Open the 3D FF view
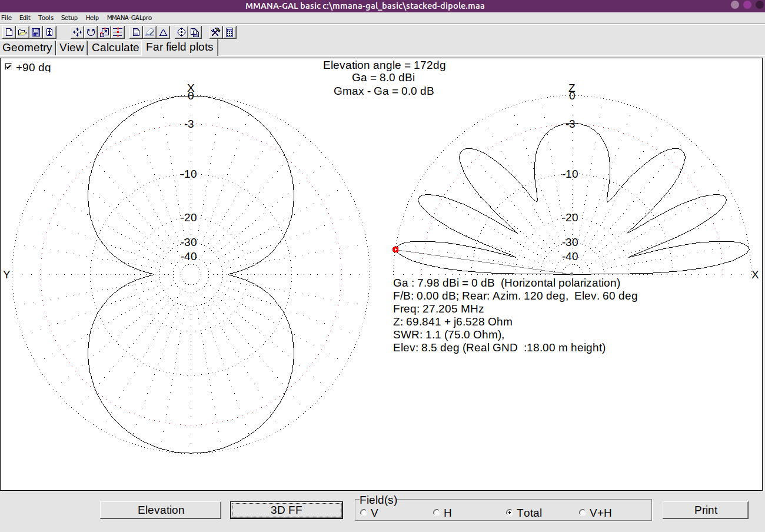 [x=286, y=510]
